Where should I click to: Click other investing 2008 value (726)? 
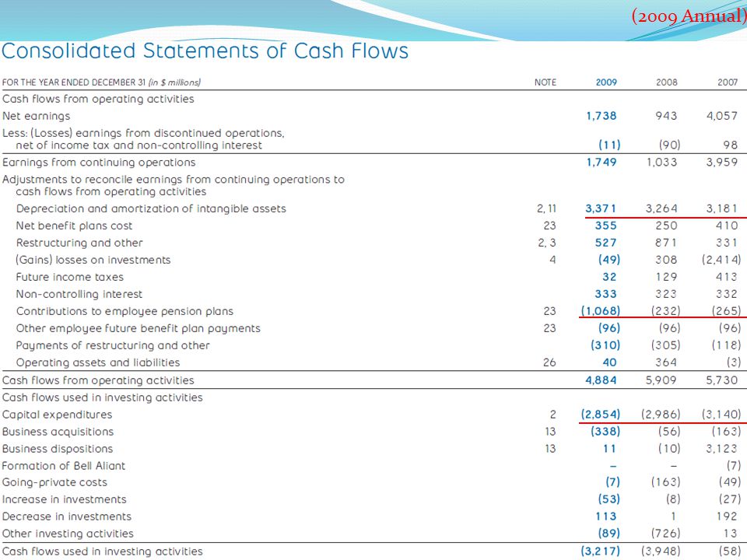tap(665, 534)
